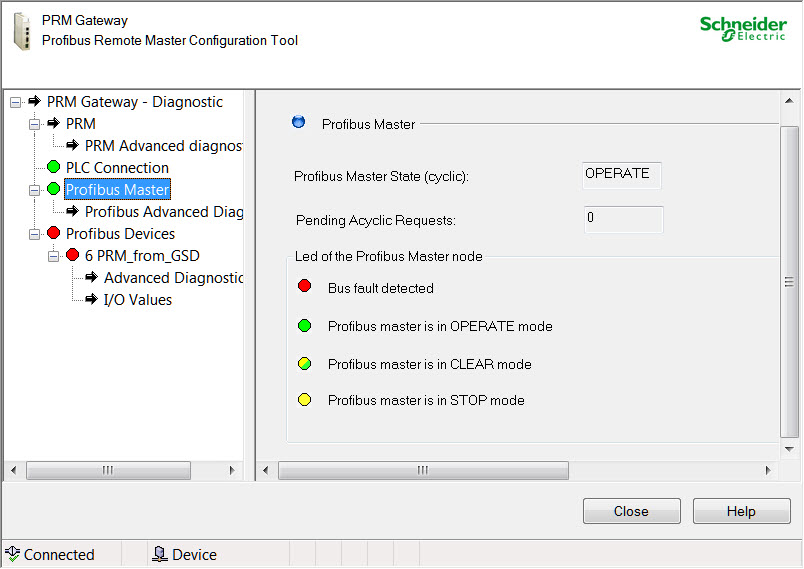
Task: Click detail panel scroll left arrow
Action: pyautogui.click(x=266, y=470)
